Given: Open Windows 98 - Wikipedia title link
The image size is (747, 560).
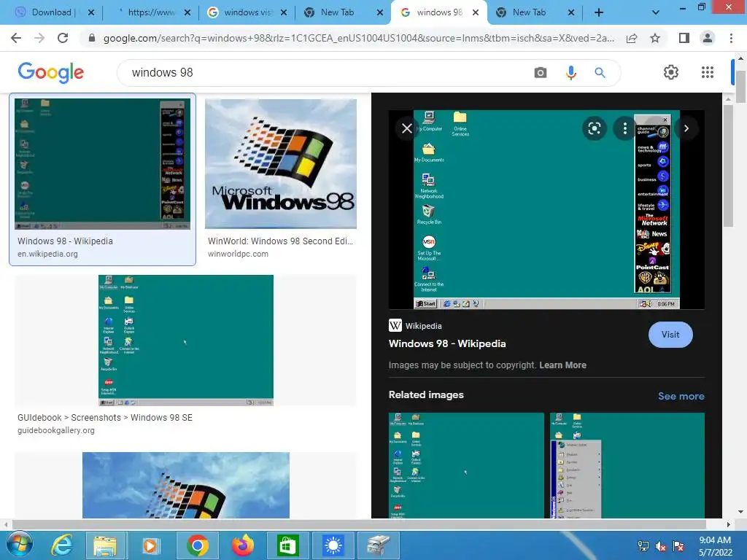Looking at the screenshot, I should (x=447, y=344).
